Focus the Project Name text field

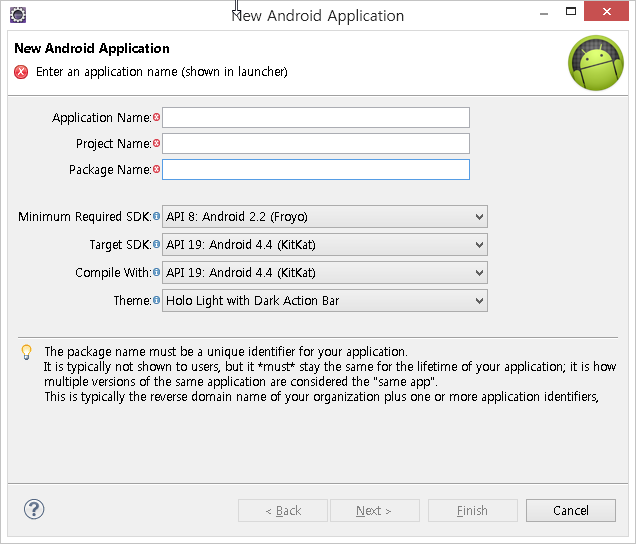coord(316,144)
